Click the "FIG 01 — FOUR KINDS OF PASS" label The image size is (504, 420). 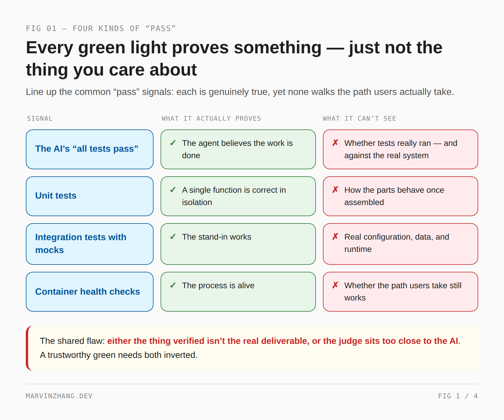pos(101,28)
